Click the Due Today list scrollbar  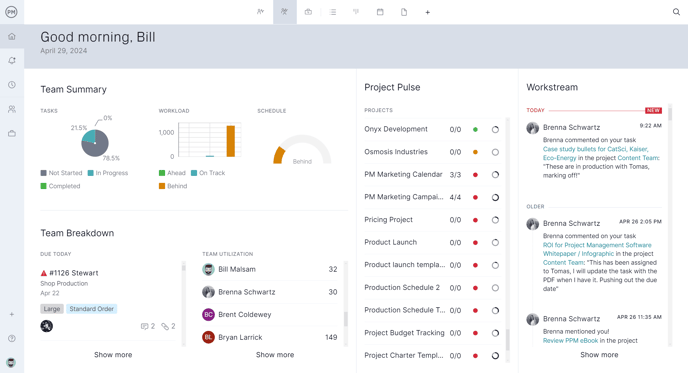184,267
